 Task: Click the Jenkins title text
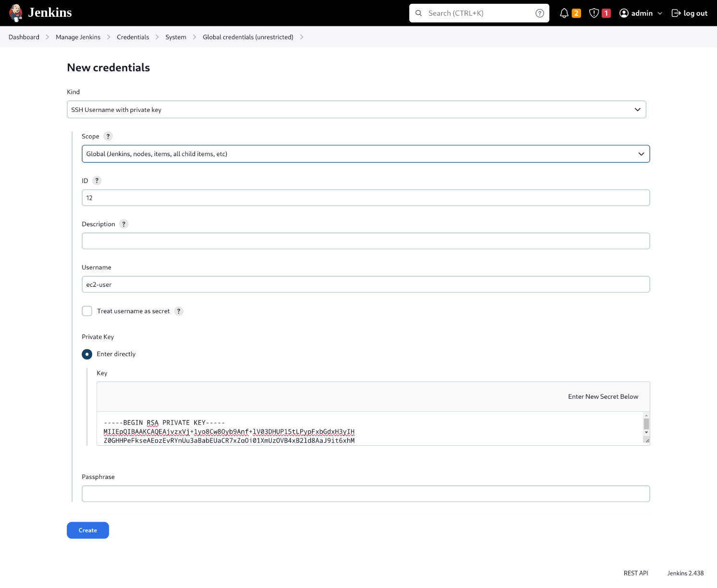[50, 12]
